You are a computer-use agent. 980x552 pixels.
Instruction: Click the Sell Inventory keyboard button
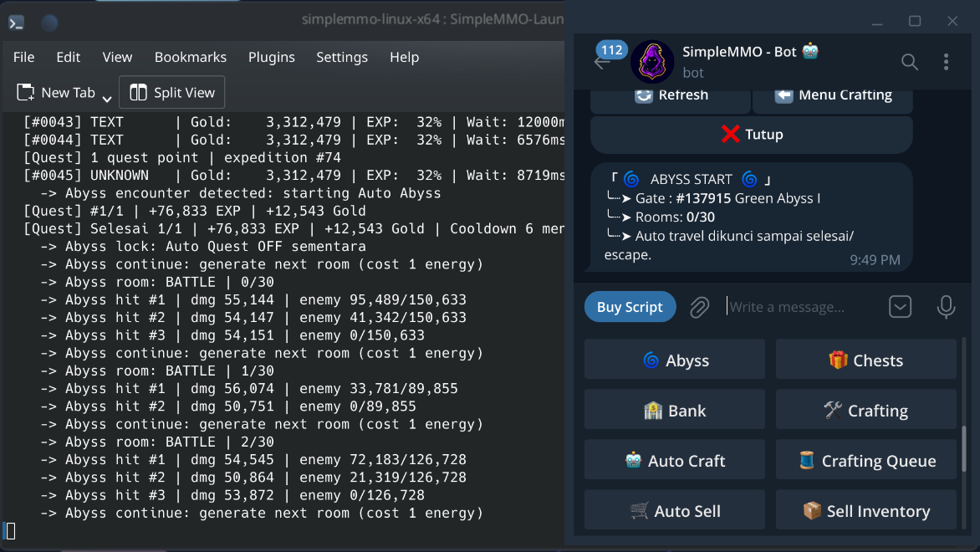[x=865, y=509]
